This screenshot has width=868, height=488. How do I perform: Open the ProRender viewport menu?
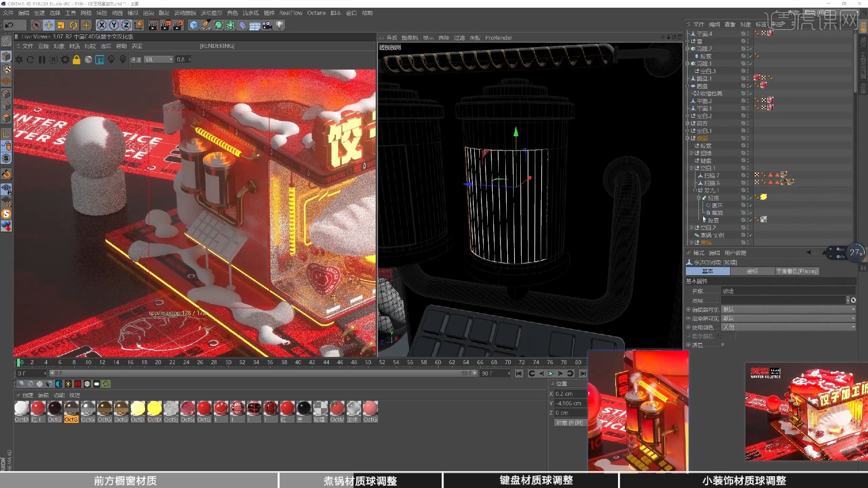pos(499,38)
